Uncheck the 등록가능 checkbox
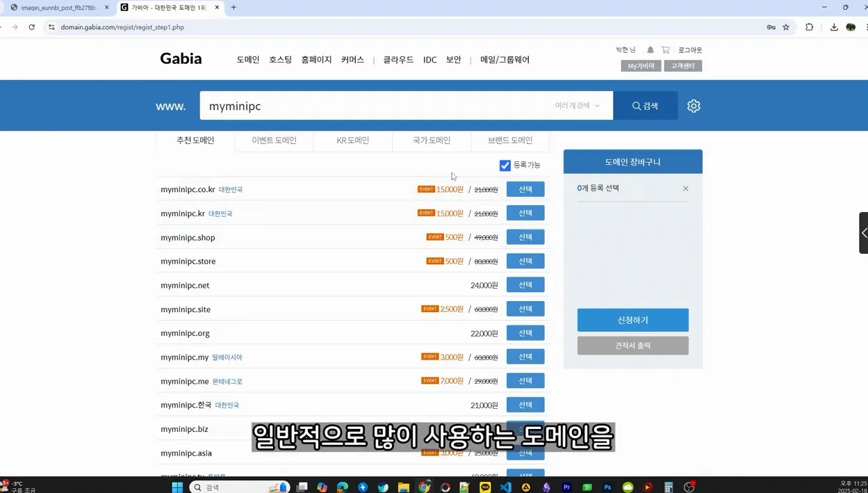 coord(505,165)
